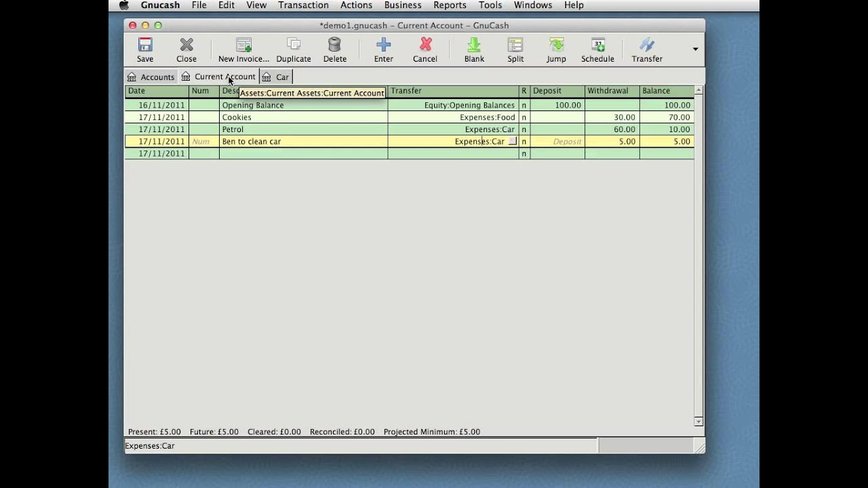Open the Windows menu

coord(533,5)
